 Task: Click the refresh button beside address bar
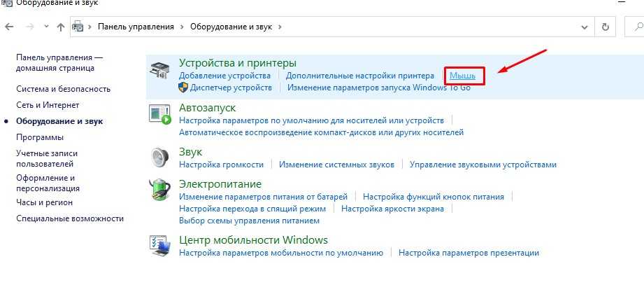(606, 27)
